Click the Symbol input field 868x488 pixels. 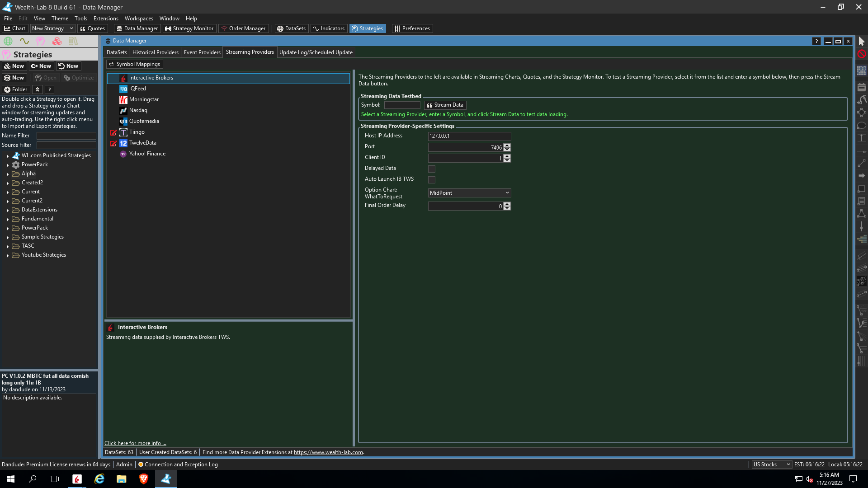tap(402, 105)
